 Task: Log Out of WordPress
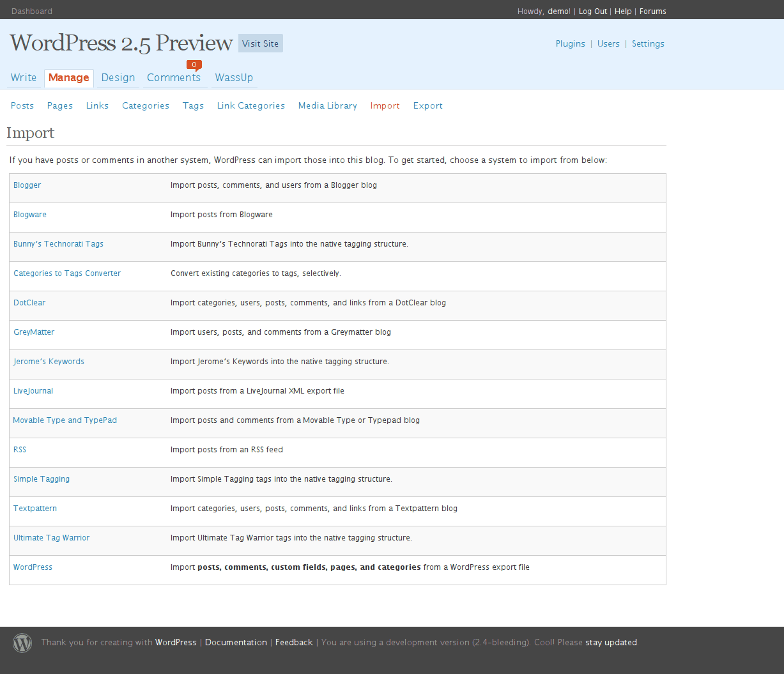pyautogui.click(x=593, y=11)
